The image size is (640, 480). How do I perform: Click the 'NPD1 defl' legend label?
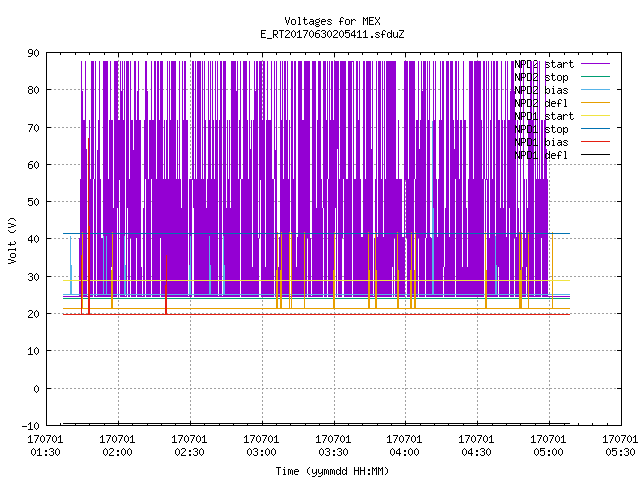(x=541, y=156)
